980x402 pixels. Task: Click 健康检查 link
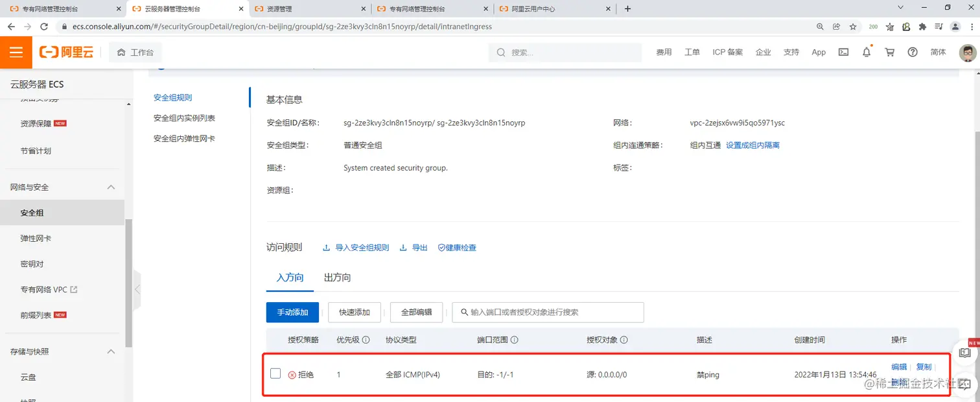457,248
